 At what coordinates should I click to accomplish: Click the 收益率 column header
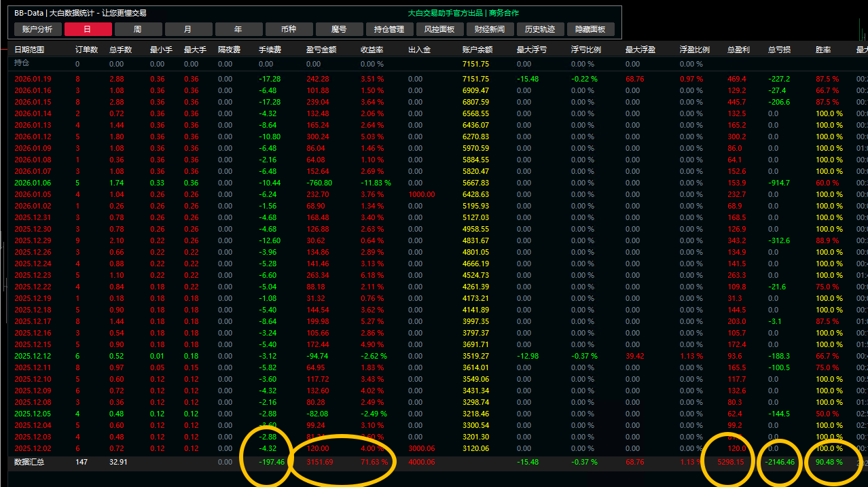[372, 50]
